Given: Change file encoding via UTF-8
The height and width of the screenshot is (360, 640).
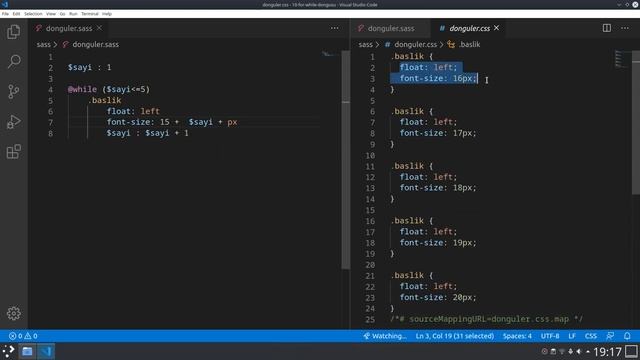Looking at the screenshot, I should 550,336.
